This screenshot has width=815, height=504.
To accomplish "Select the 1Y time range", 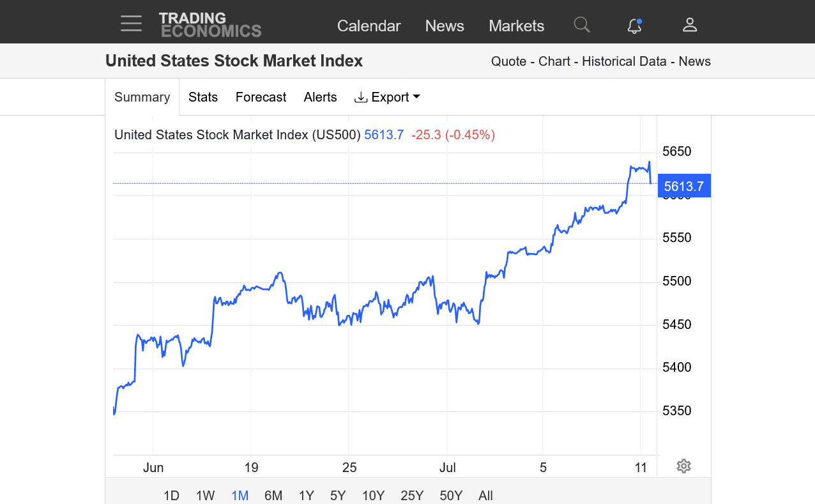I will (x=307, y=496).
